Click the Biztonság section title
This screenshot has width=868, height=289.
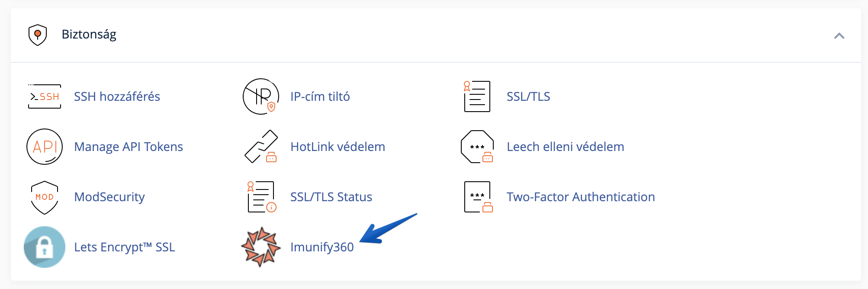89,35
